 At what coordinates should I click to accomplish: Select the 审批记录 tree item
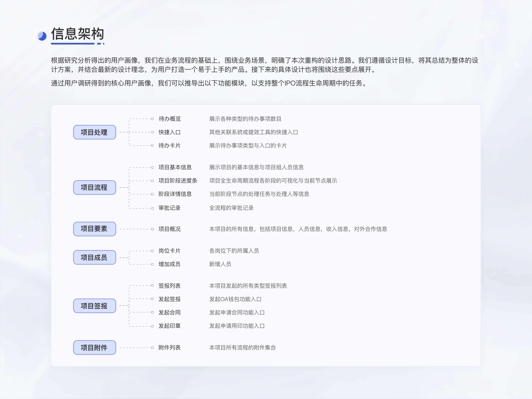click(170, 208)
